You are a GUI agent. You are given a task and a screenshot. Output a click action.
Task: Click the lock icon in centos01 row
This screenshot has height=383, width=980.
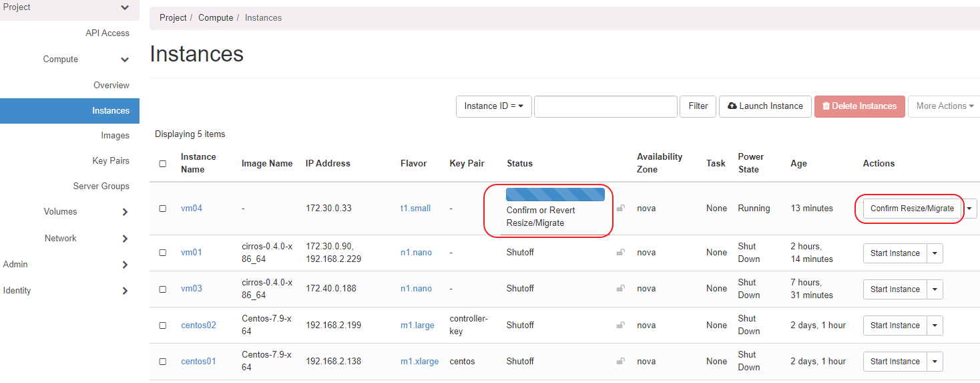pyautogui.click(x=620, y=361)
